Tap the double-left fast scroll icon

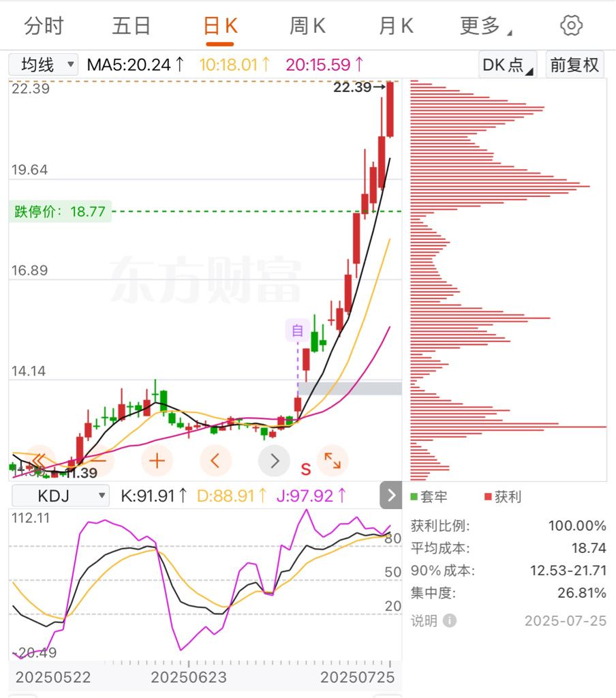pyautogui.click(x=39, y=460)
